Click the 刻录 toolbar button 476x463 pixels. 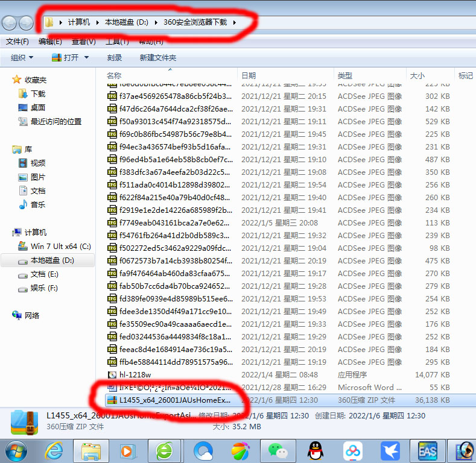pyautogui.click(x=115, y=58)
